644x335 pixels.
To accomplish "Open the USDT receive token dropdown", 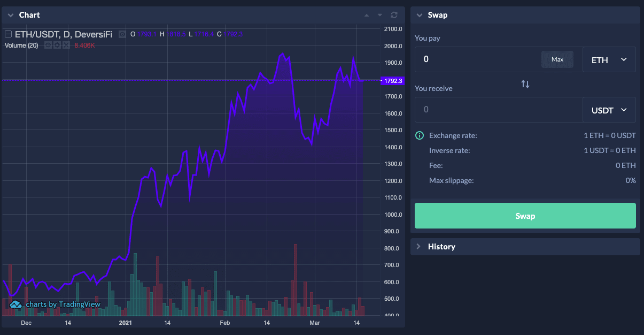I will [609, 110].
